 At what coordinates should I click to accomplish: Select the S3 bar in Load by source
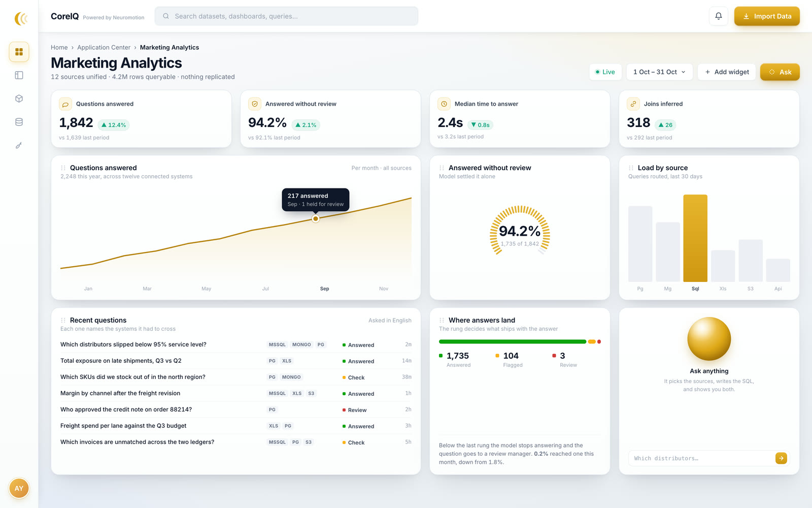pyautogui.click(x=751, y=261)
